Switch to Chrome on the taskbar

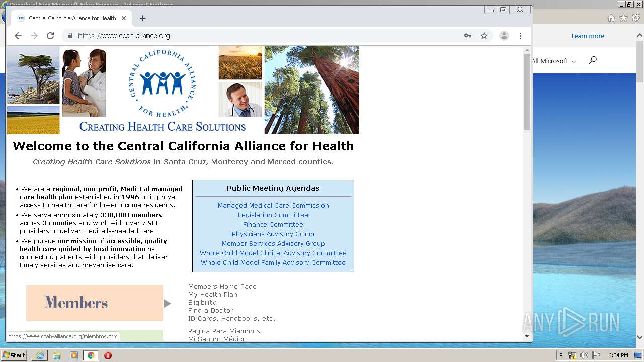click(91, 355)
